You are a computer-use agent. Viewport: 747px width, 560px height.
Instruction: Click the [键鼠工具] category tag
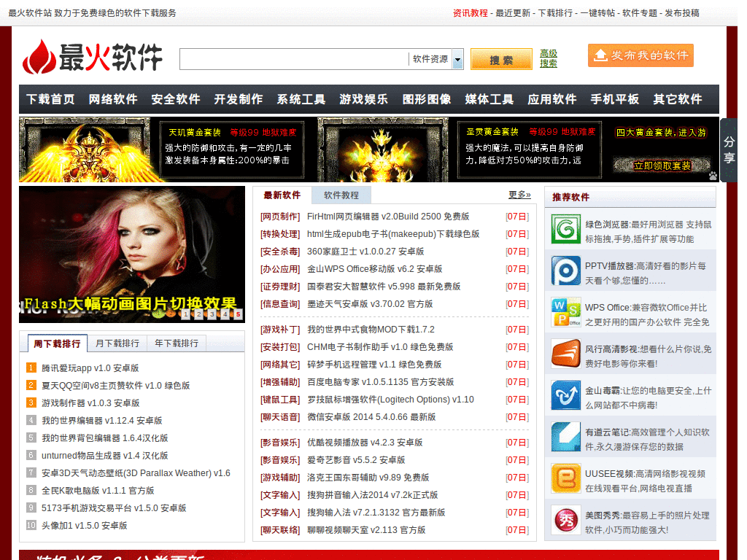coord(280,400)
